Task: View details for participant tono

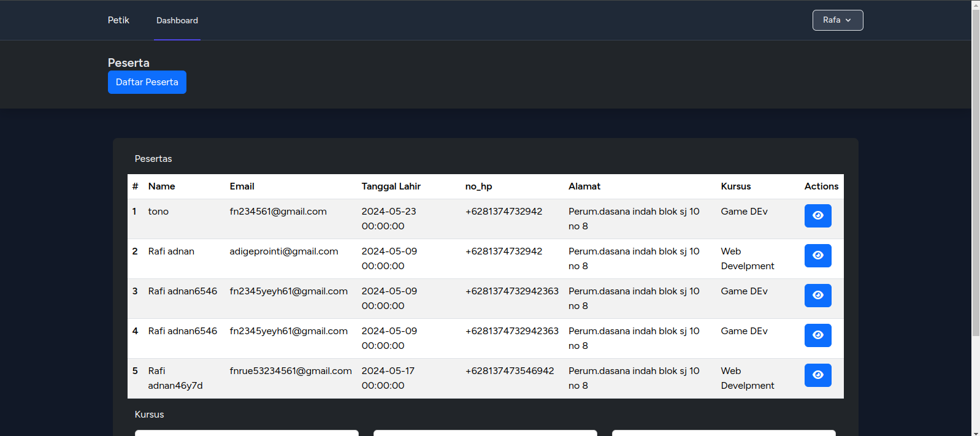Action: (x=817, y=216)
